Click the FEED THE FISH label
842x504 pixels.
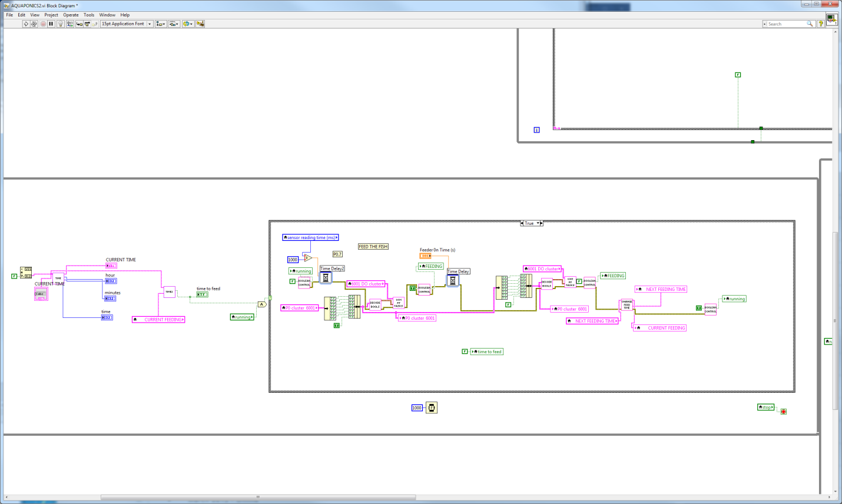pos(373,247)
